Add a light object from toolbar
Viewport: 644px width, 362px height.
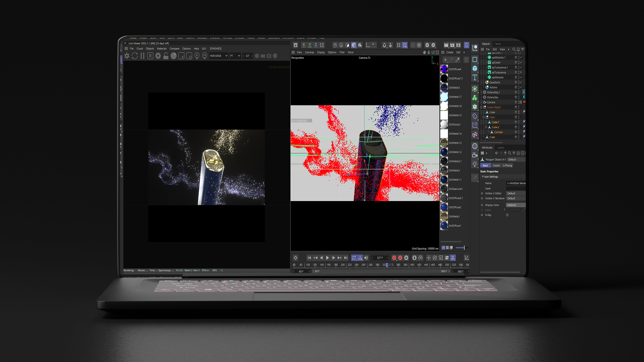(x=475, y=164)
